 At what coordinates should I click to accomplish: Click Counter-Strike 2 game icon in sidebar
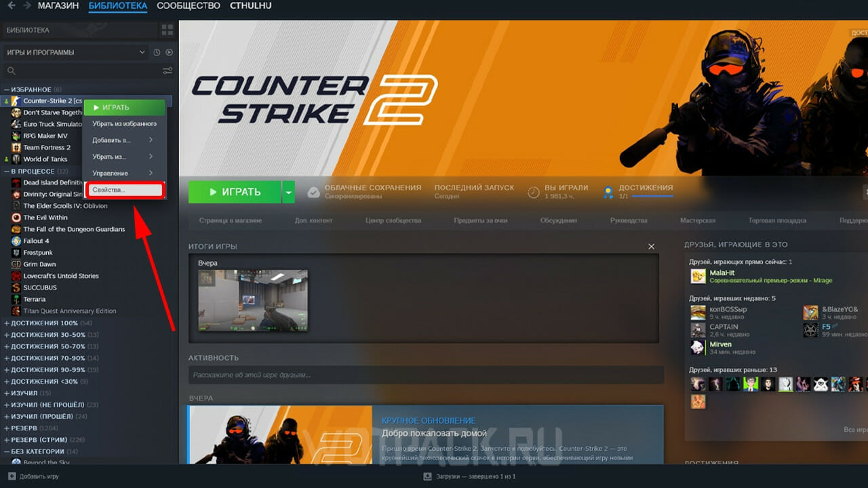click(16, 101)
